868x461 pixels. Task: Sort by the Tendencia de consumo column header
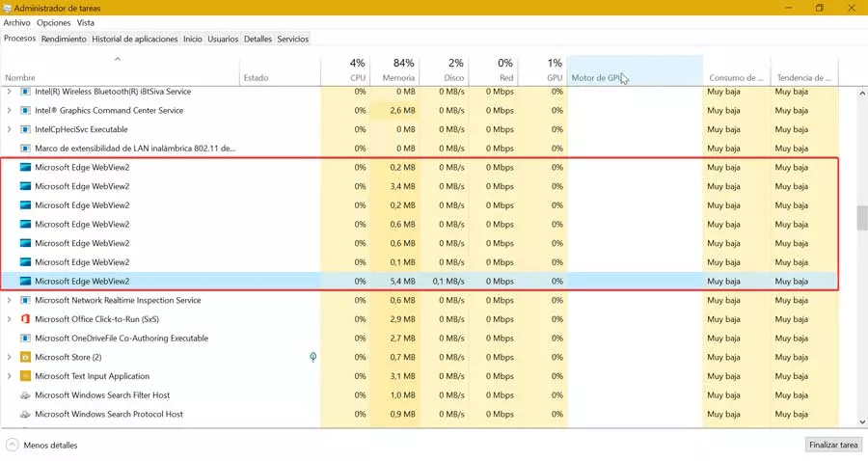point(804,70)
